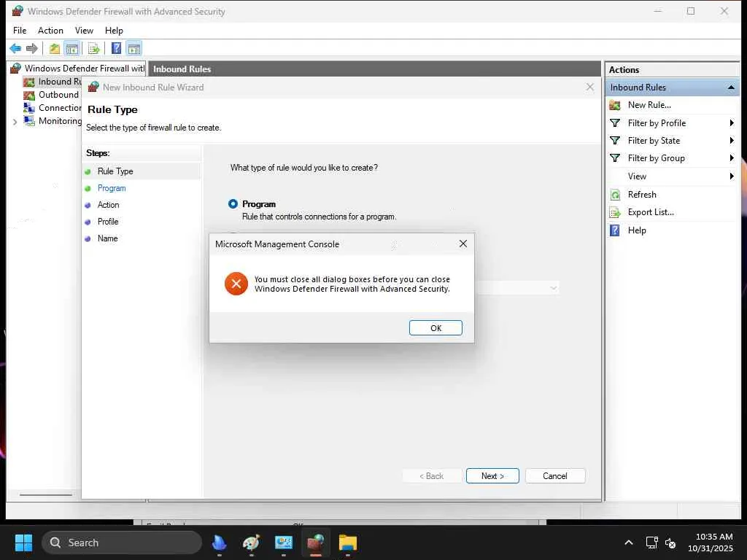Select Outbound Rules in console tree
This screenshot has width=747, height=560.
(x=58, y=95)
